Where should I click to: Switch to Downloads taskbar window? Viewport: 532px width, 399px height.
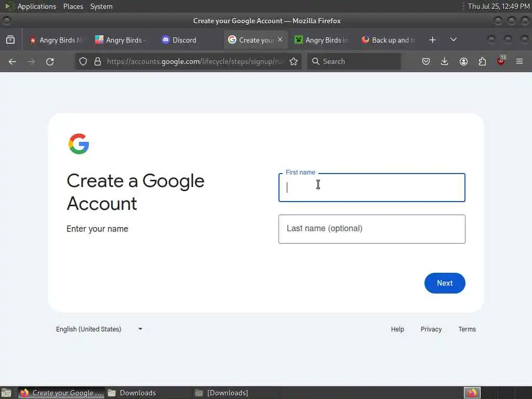(x=148, y=393)
